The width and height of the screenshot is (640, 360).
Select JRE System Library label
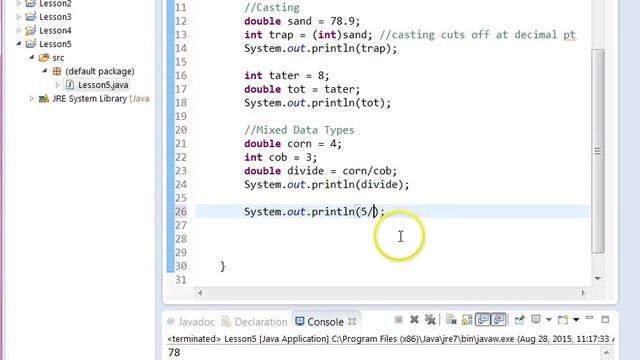[89, 98]
